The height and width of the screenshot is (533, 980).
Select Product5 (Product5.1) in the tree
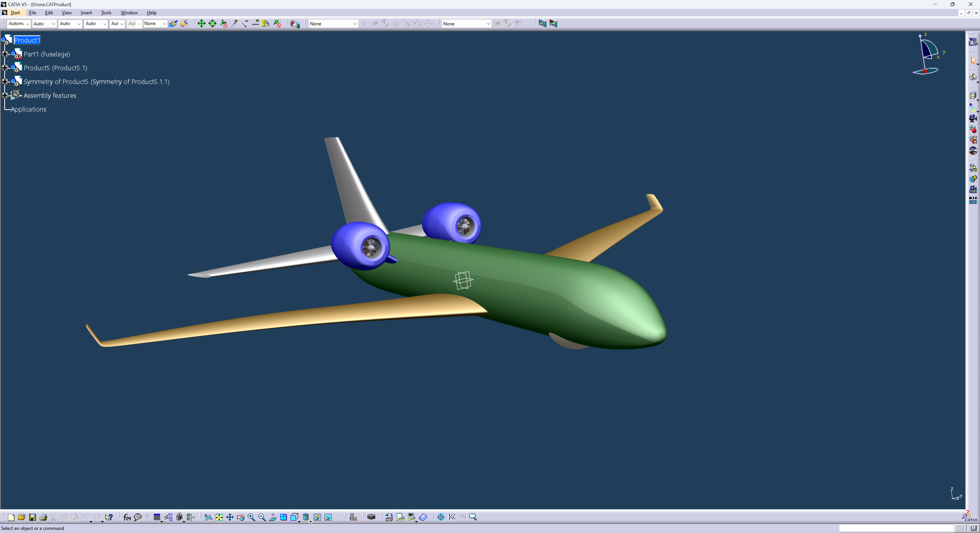[56, 68]
